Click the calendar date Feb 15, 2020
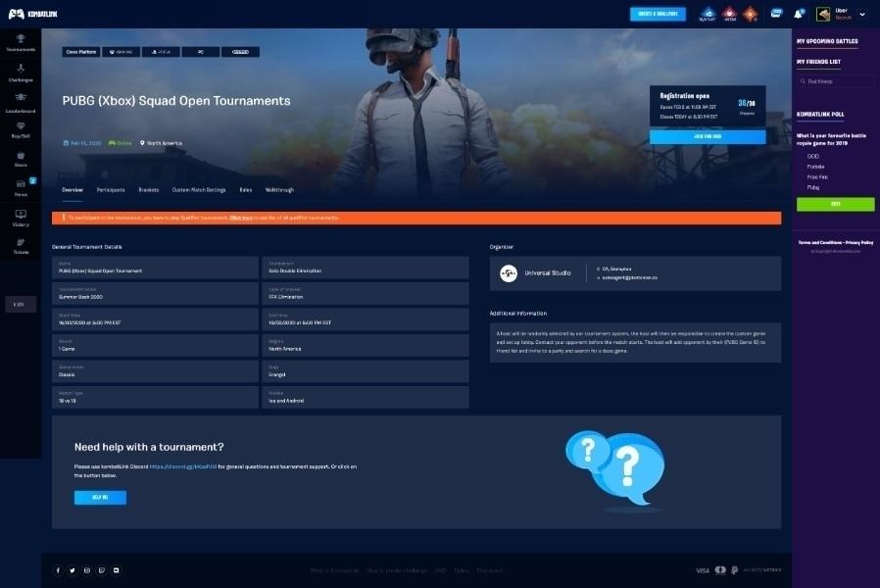This screenshot has height=588, width=880. click(82, 143)
